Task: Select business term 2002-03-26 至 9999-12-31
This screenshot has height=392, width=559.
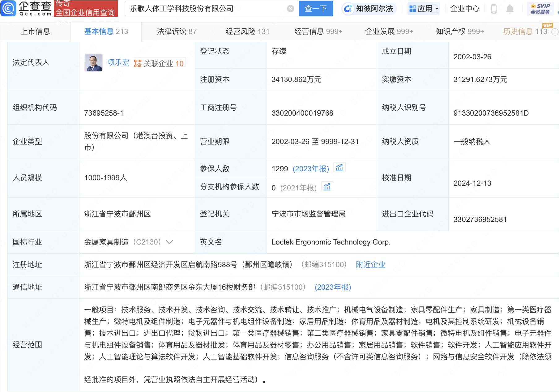Action: (315, 142)
